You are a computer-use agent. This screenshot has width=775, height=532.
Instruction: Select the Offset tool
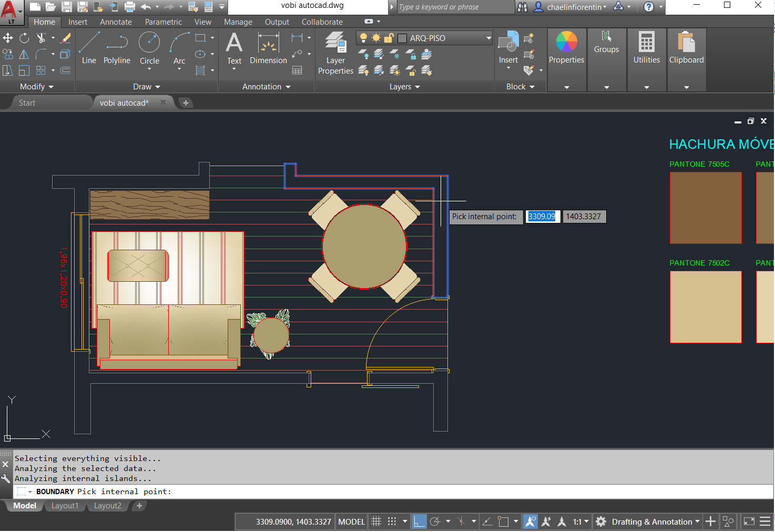click(66, 70)
